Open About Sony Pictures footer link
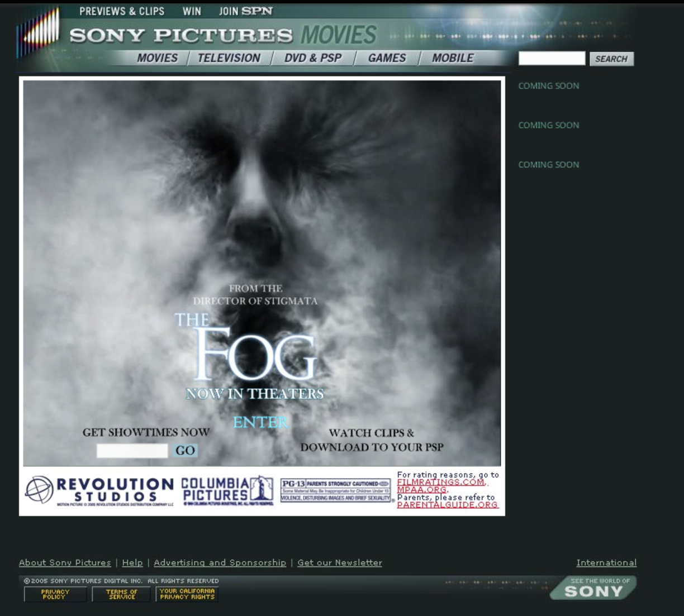Screen dimensions: 684x616 [x=65, y=563]
